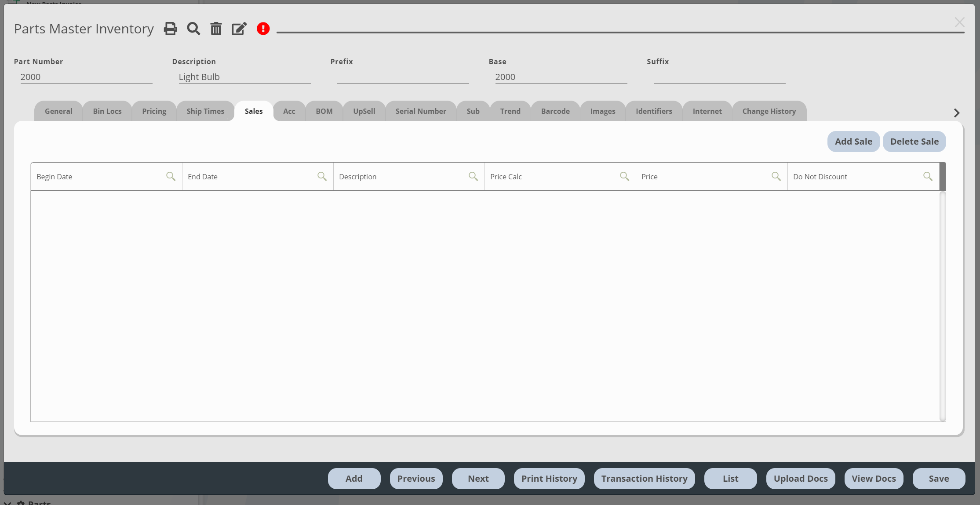Edit the record with pencil icon

[x=239, y=28]
